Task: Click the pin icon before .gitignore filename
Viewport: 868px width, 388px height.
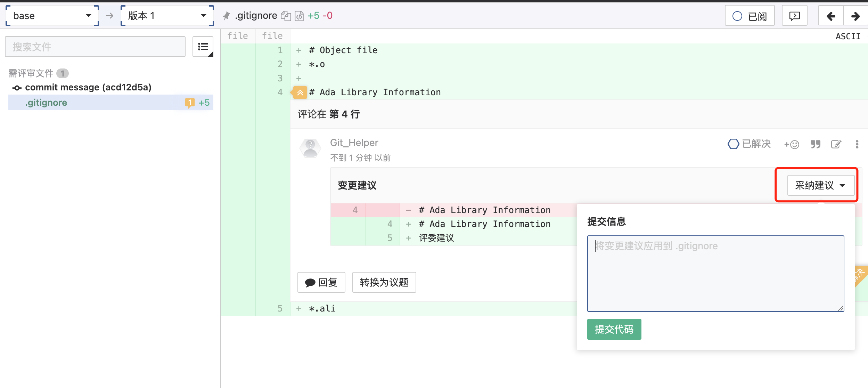Action: pyautogui.click(x=227, y=16)
